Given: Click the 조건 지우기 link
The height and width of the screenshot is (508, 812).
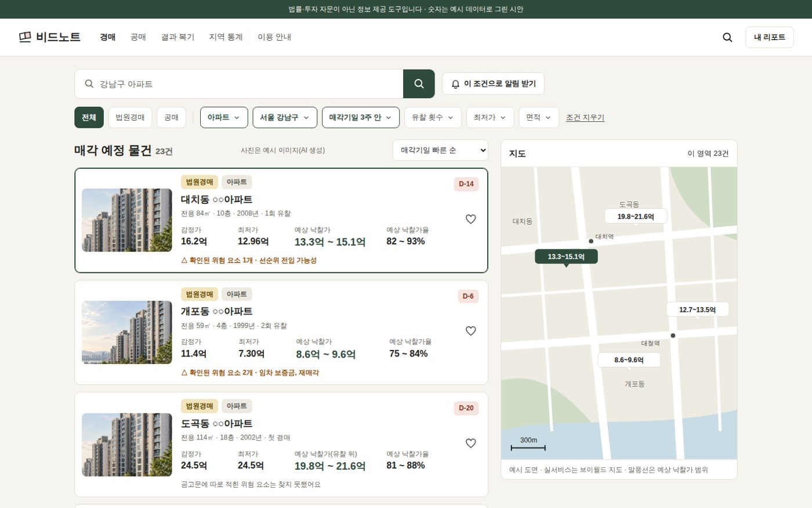Looking at the screenshot, I should click(585, 117).
